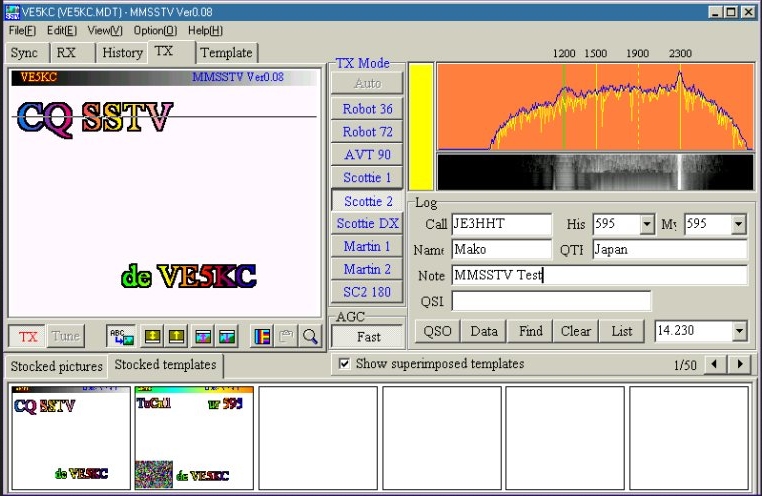This screenshot has height=496, width=762.
Task: Click the yellow single up-arrow icon
Action: (178, 336)
